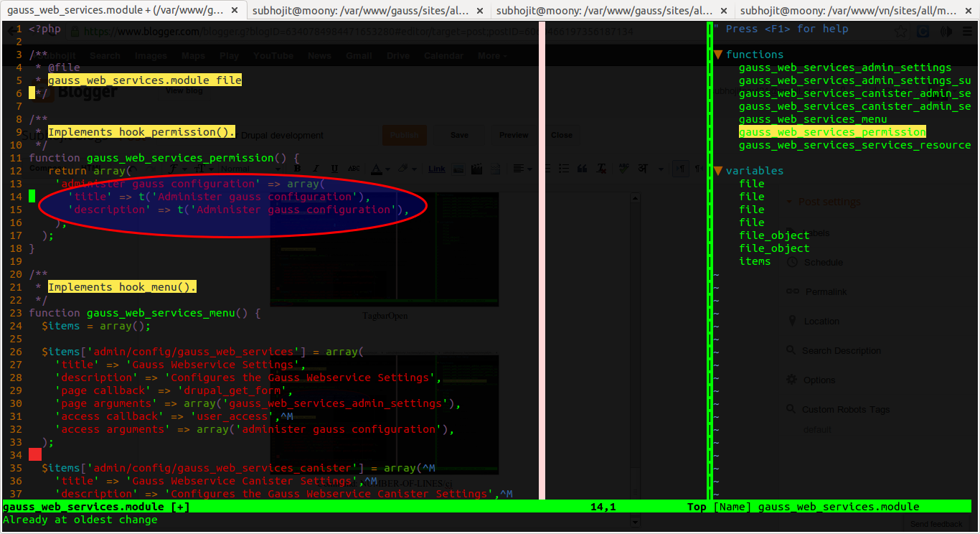Select highlighted gauss_web_services_permission tag
The height and width of the screenshot is (534, 980).
(832, 132)
